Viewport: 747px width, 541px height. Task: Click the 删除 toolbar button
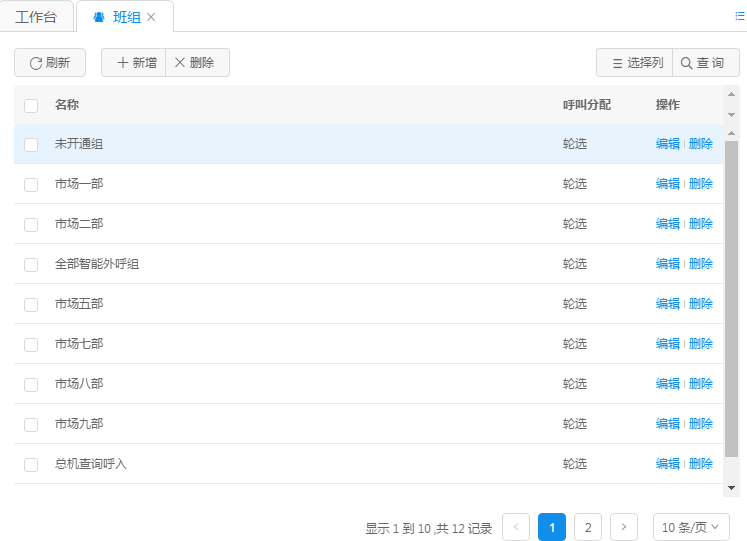(x=197, y=63)
